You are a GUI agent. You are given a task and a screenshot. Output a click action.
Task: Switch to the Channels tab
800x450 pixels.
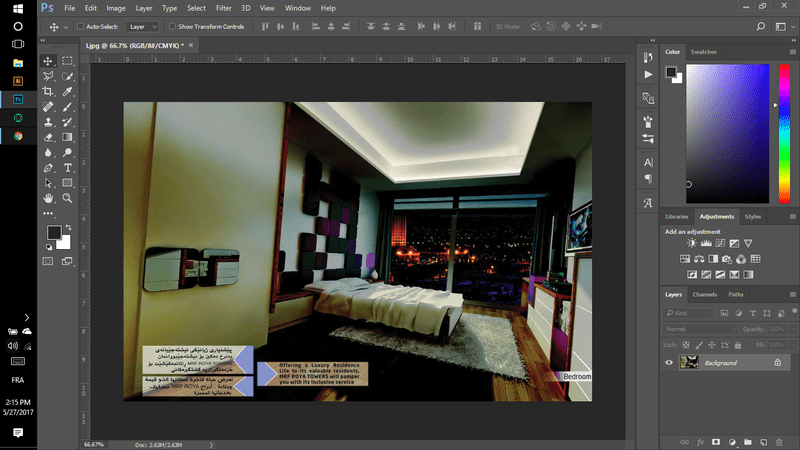[x=705, y=294]
